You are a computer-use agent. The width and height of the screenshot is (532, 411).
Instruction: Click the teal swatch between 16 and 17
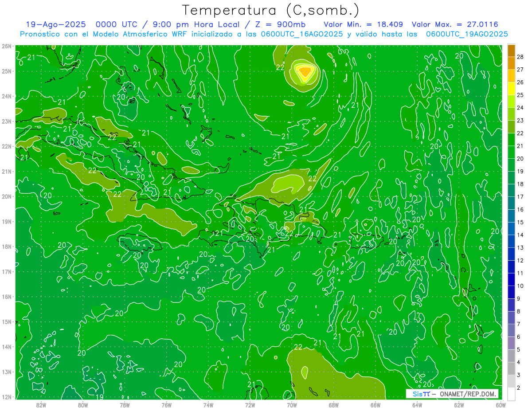[511, 203]
